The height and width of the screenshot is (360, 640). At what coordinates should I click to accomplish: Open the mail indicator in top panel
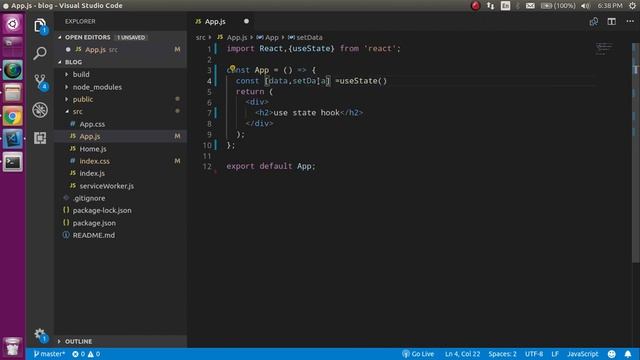point(530,6)
